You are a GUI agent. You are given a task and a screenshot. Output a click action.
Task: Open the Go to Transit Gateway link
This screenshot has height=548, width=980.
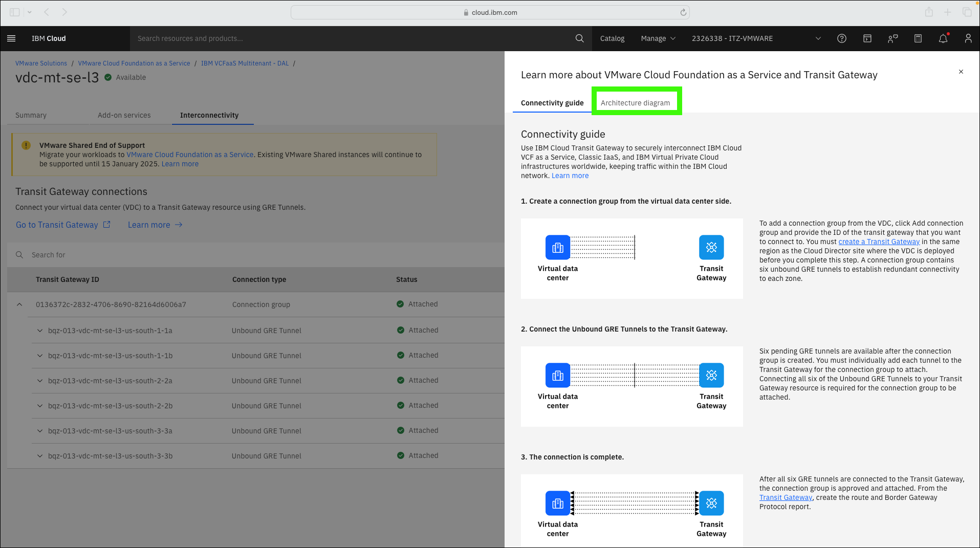pos(63,225)
